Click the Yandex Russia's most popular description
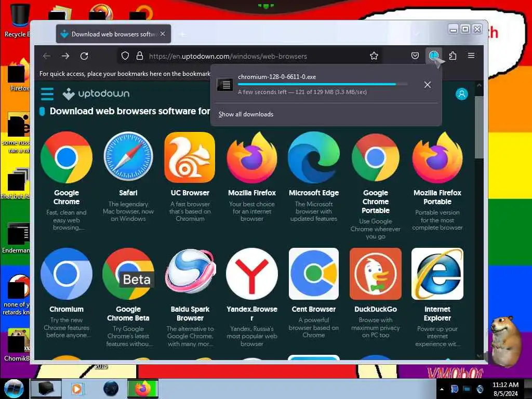The height and width of the screenshot is (399, 532). click(x=252, y=336)
